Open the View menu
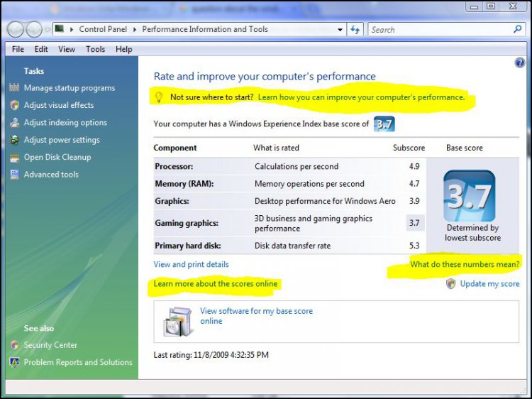Image resolution: width=532 pixels, height=399 pixels. point(67,49)
